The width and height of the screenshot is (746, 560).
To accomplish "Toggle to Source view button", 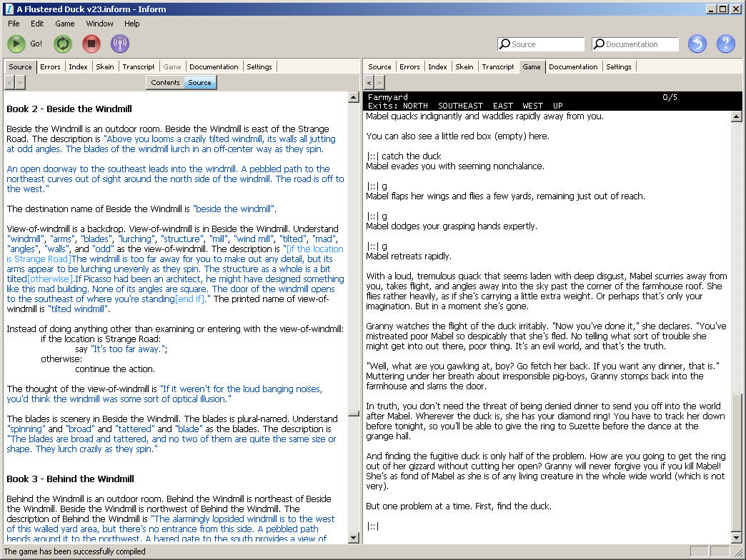I will pos(199,82).
